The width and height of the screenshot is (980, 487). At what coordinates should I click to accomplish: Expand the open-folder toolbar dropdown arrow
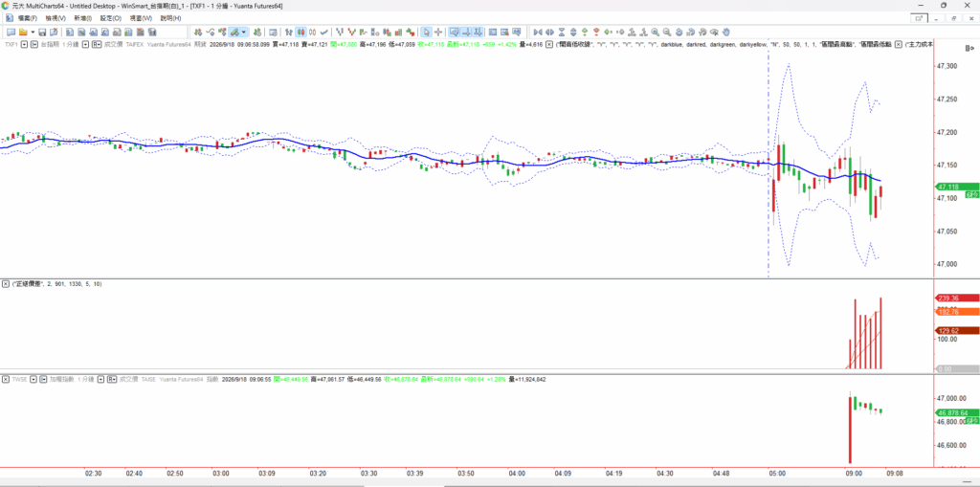coord(33,32)
